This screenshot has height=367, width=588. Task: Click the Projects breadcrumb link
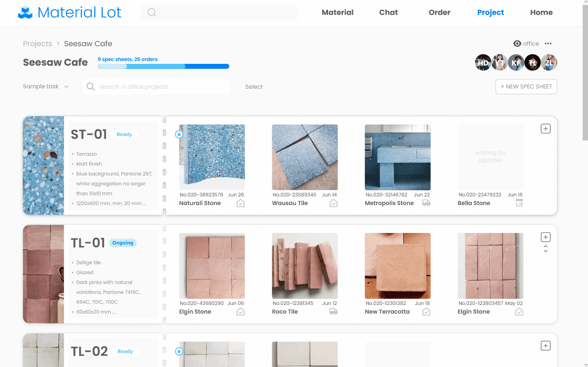[38, 44]
